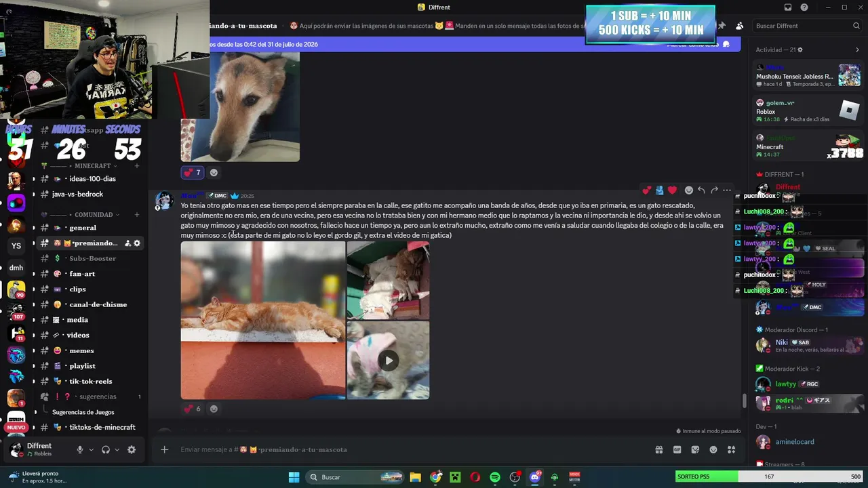Viewport: 868px width, 488px height.
Task: Open the Discord inbox icon
Action: pos(788,7)
